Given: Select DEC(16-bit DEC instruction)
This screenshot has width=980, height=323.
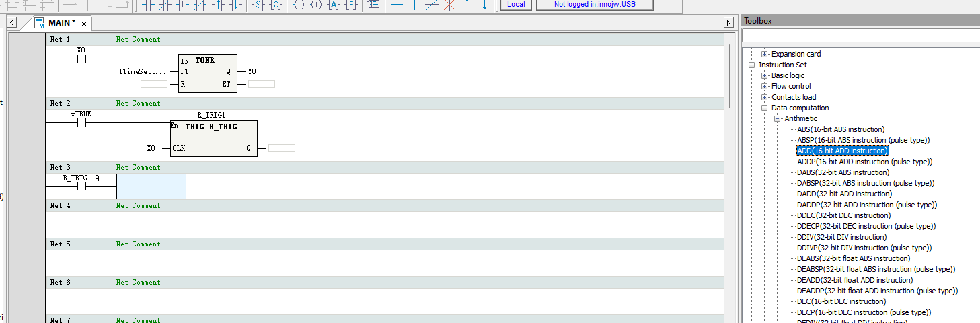Looking at the screenshot, I should coord(841,301).
